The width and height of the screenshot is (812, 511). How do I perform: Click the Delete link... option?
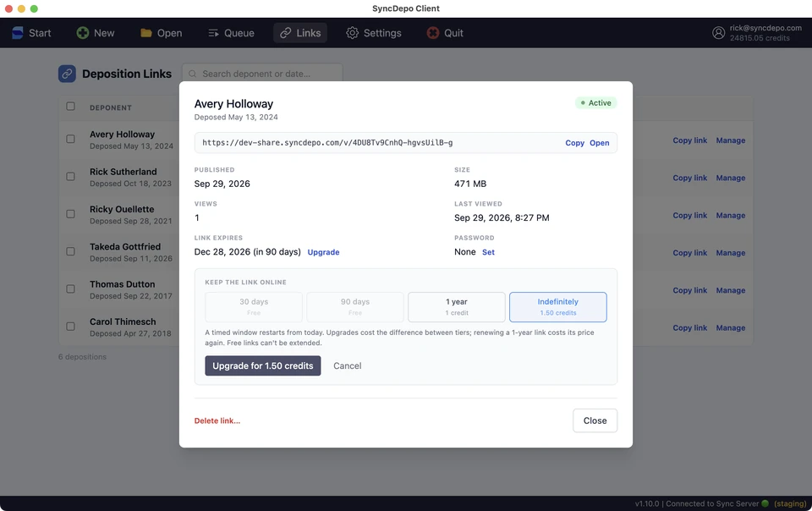tap(217, 421)
